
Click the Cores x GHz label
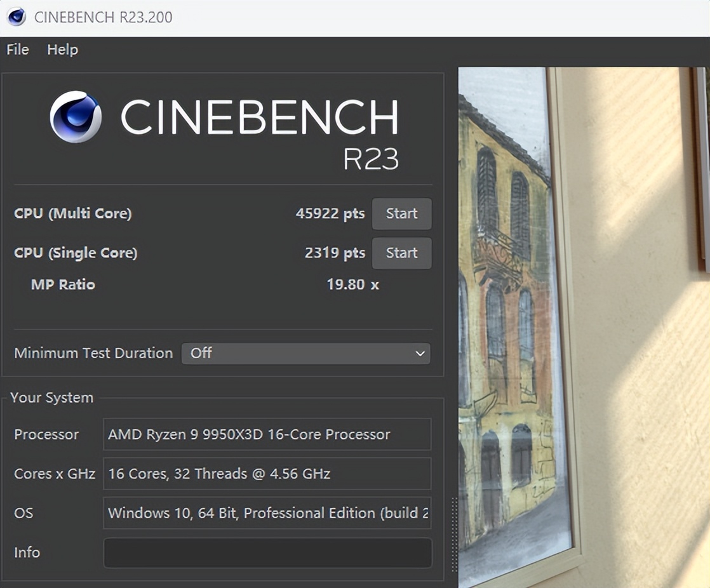[x=55, y=474]
